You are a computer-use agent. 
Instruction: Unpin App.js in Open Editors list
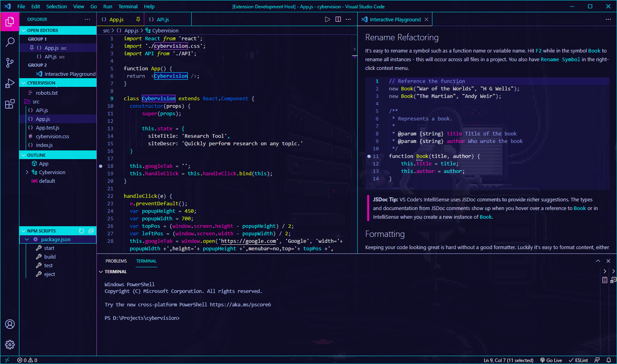click(32, 48)
